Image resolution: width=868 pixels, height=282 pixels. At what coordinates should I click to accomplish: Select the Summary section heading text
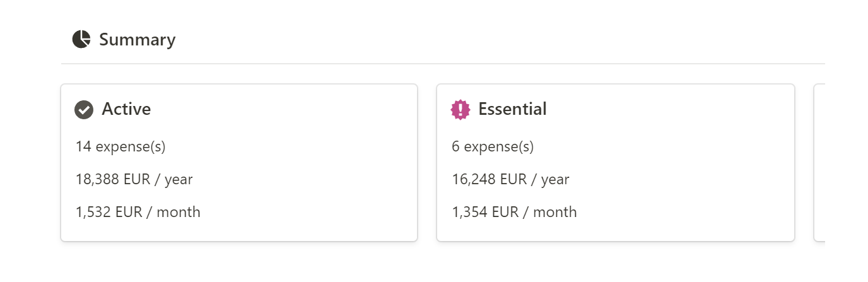[x=138, y=40]
